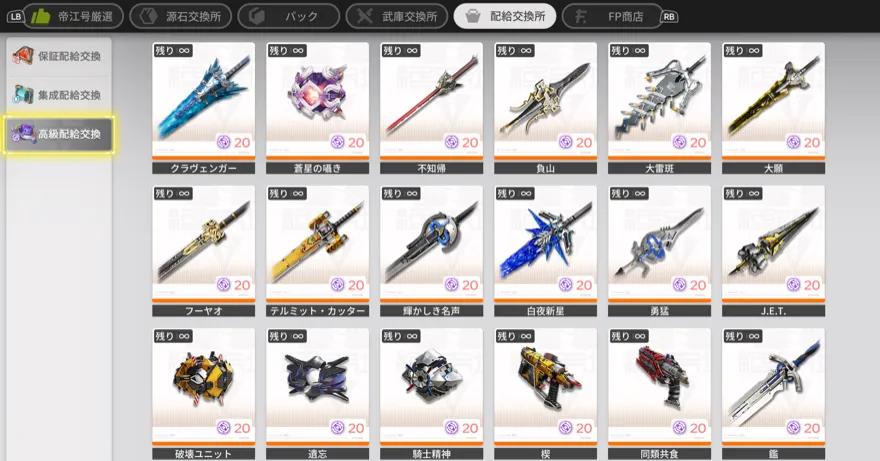Click the purple currency icon on 負山
This screenshot has width=880, height=461.
click(565, 143)
